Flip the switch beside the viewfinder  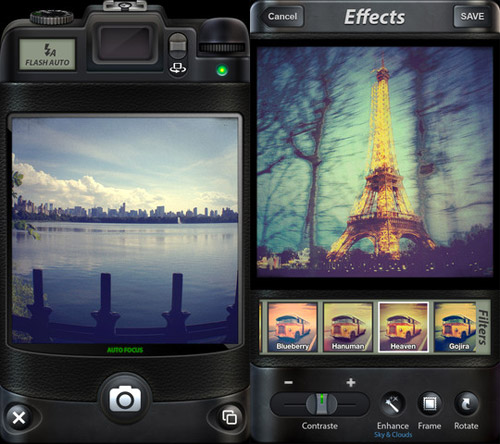(x=178, y=46)
